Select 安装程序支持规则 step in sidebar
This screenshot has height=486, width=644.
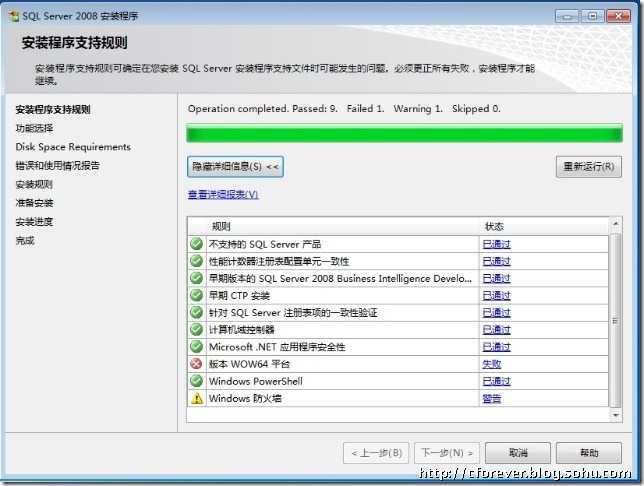(53, 109)
